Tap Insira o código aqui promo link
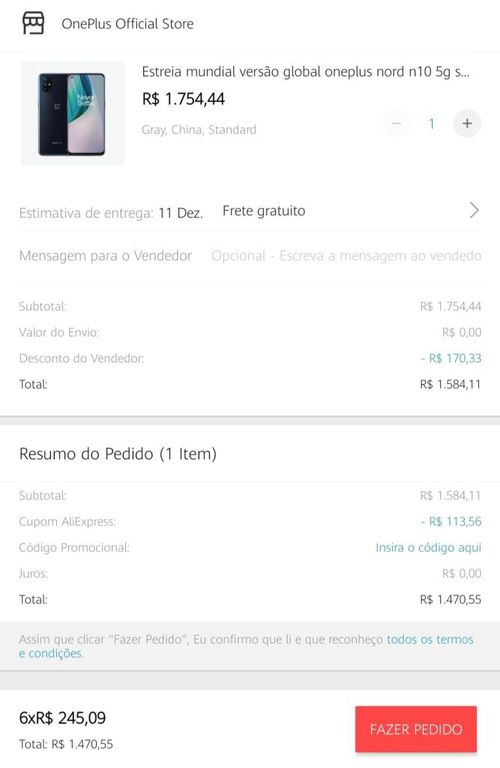 coord(429,548)
